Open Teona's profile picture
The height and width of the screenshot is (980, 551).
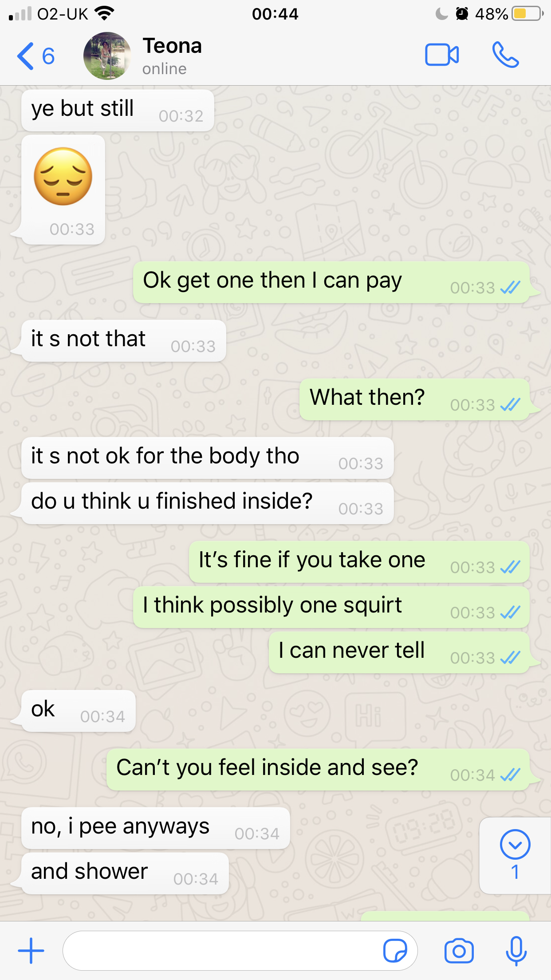[x=107, y=56]
